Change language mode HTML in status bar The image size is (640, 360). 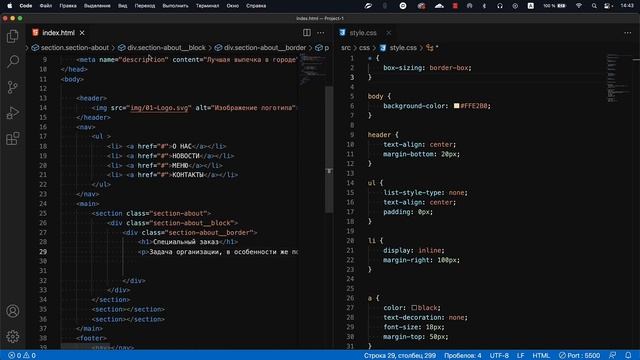click(x=541, y=356)
